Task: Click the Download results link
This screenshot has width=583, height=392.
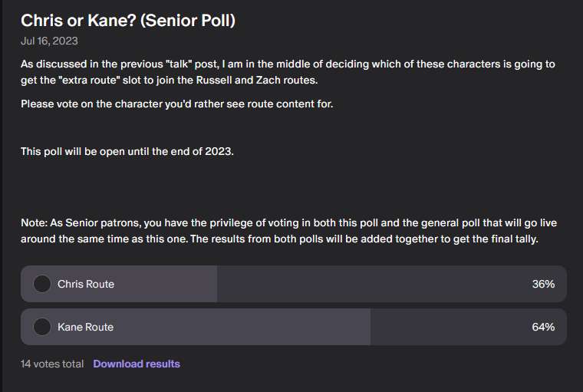Action: [x=137, y=364]
